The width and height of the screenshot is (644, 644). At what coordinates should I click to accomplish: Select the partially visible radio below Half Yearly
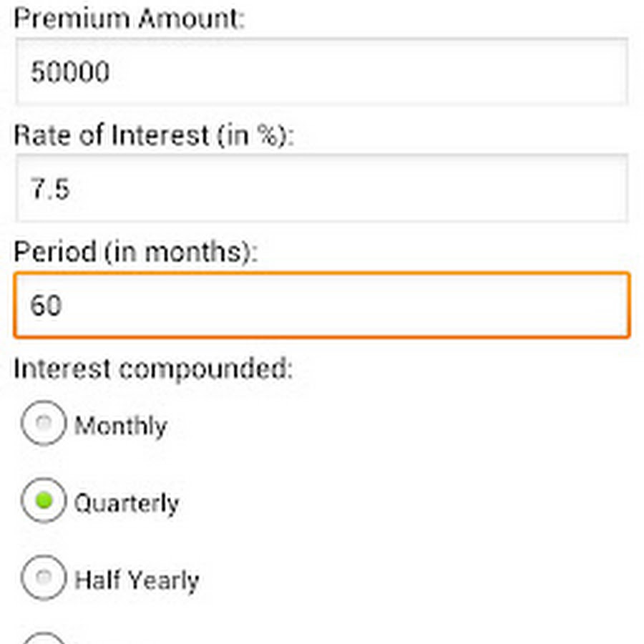pos(44,639)
